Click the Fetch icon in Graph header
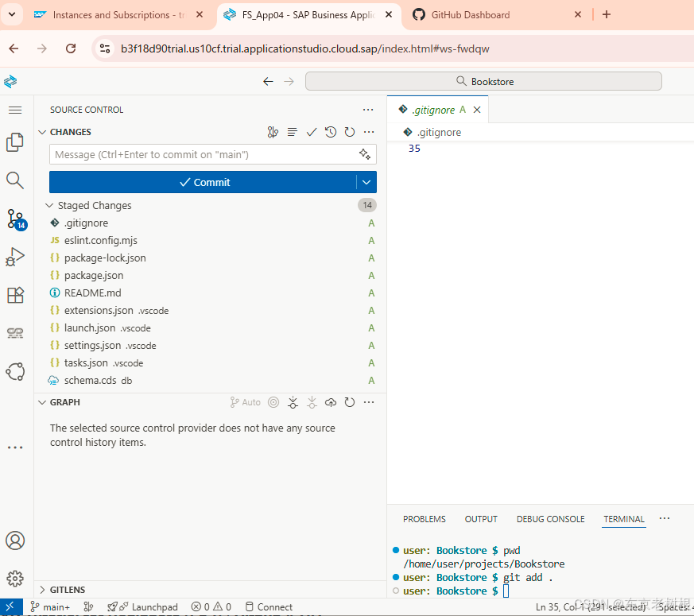 click(293, 402)
